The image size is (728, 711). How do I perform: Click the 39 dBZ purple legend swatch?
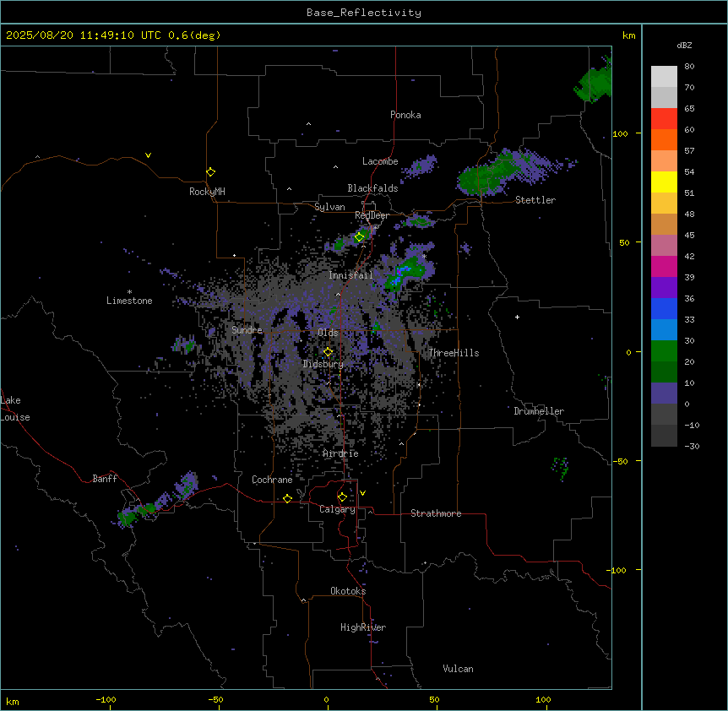pos(664,287)
